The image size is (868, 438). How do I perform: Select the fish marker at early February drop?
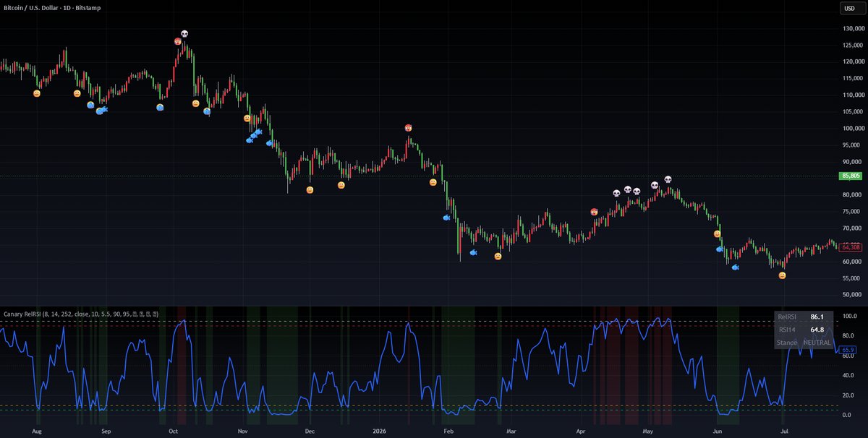(x=446, y=216)
